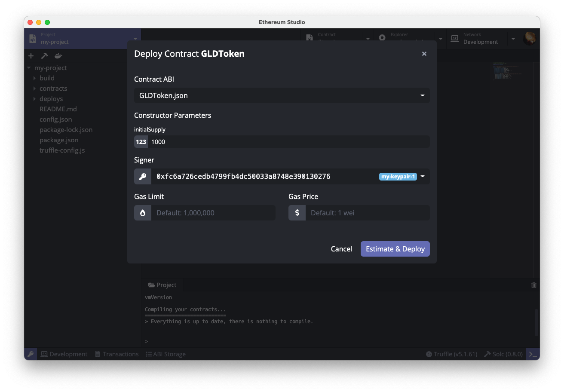
Task: Open package-lock.json in file tree
Action: [x=66, y=130]
